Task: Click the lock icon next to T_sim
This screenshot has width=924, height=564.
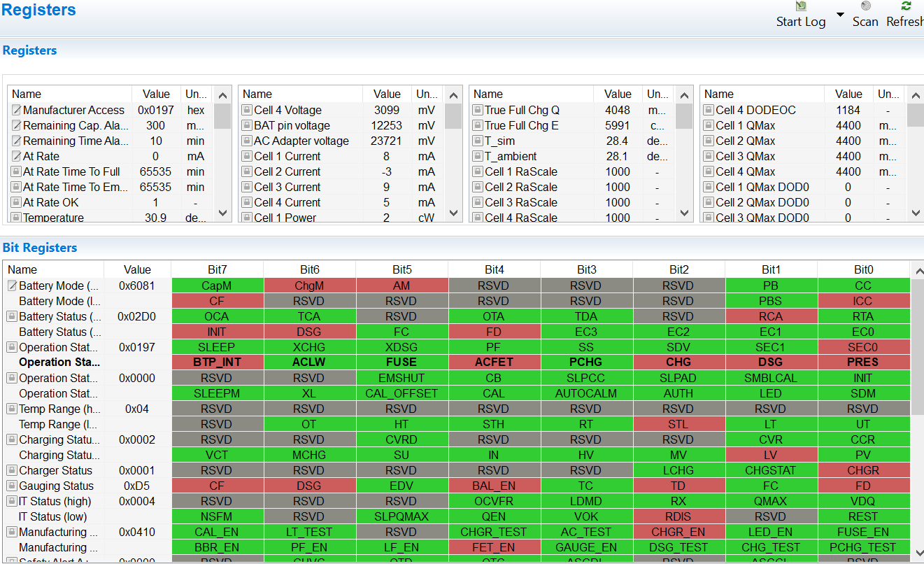Action: (478, 141)
